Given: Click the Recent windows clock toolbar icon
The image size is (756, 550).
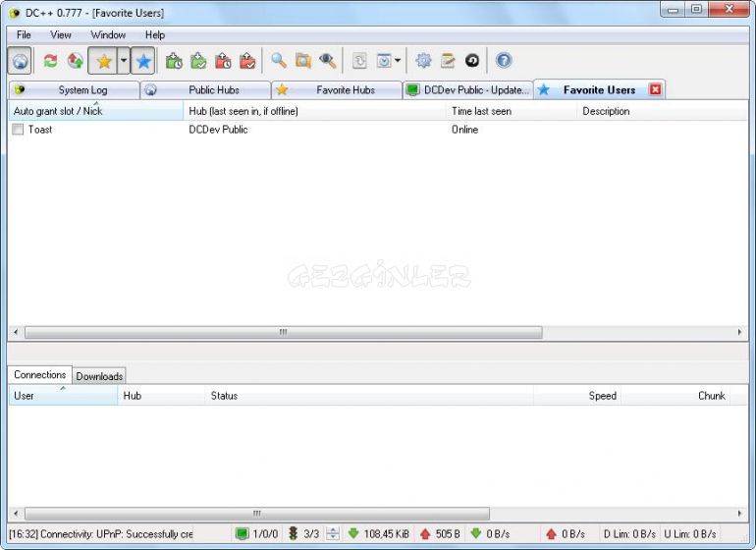Looking at the screenshot, I should pyautogui.click(x=384, y=61).
